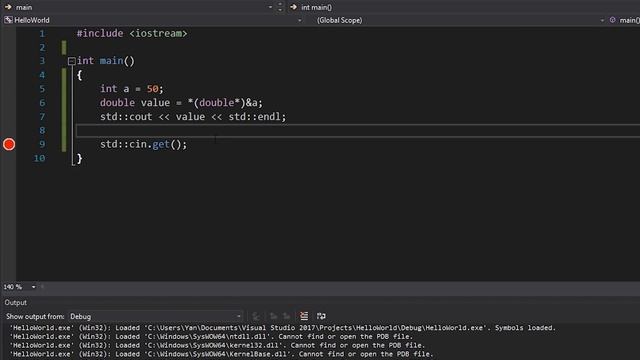Click the kernel32.dll output message line
Screen dimensions: 640x360
[x=217, y=346]
